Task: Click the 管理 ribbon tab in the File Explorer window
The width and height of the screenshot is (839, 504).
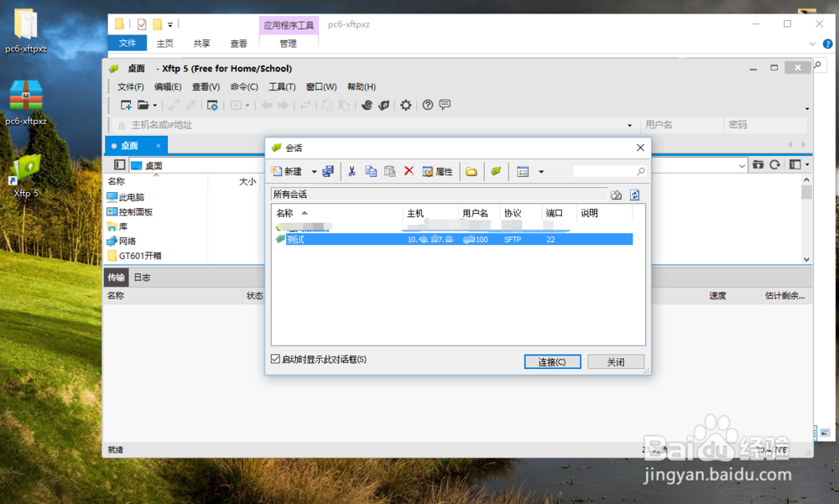Action: pyautogui.click(x=288, y=44)
